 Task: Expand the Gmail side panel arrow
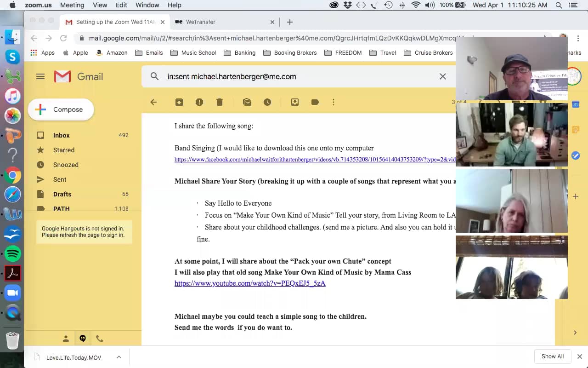(x=575, y=332)
